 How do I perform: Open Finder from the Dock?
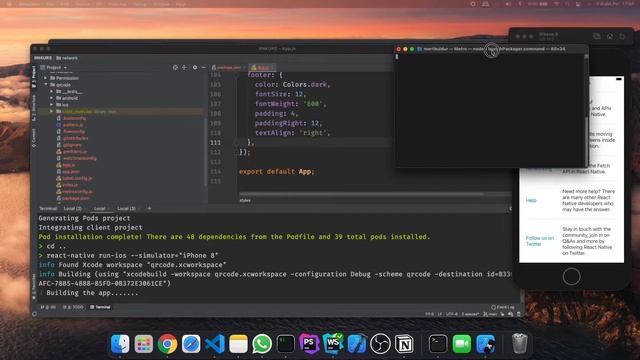pyautogui.click(x=120, y=344)
